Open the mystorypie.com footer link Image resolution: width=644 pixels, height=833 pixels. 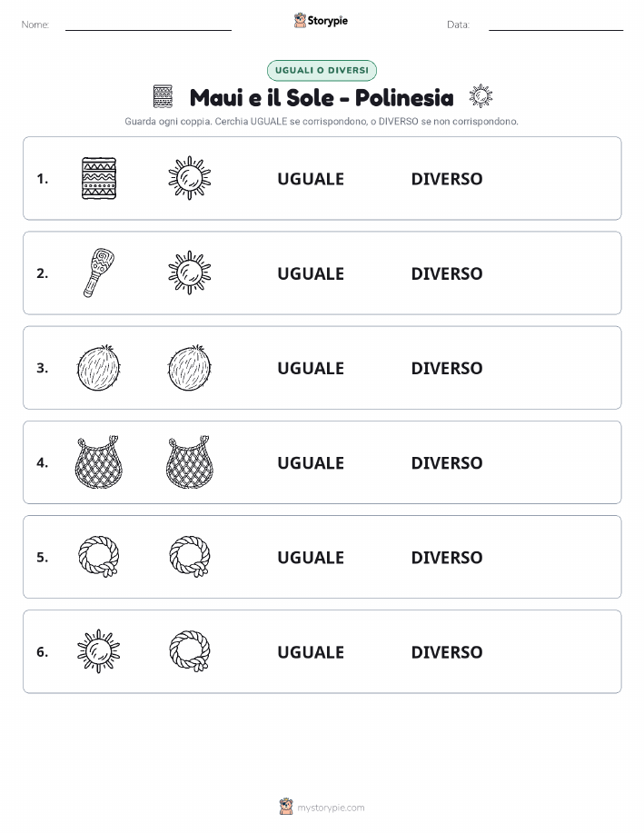click(x=331, y=808)
